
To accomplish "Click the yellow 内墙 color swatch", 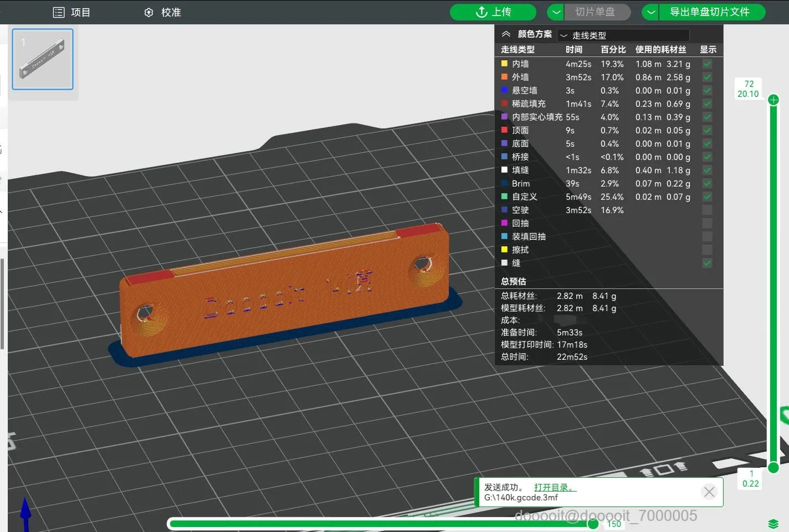I will coord(504,64).
